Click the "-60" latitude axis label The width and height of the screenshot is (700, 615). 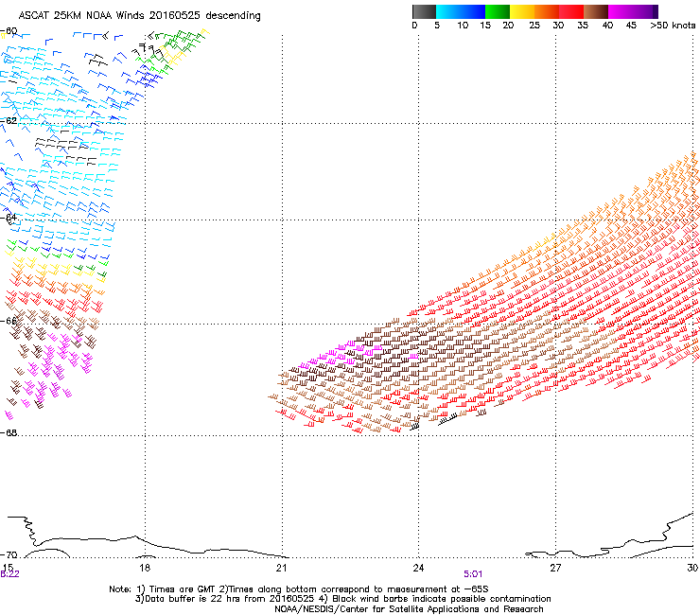tap(9, 31)
